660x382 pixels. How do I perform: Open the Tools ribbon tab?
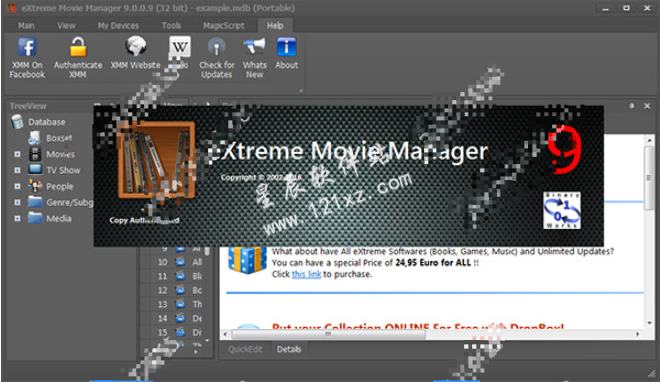[171, 26]
